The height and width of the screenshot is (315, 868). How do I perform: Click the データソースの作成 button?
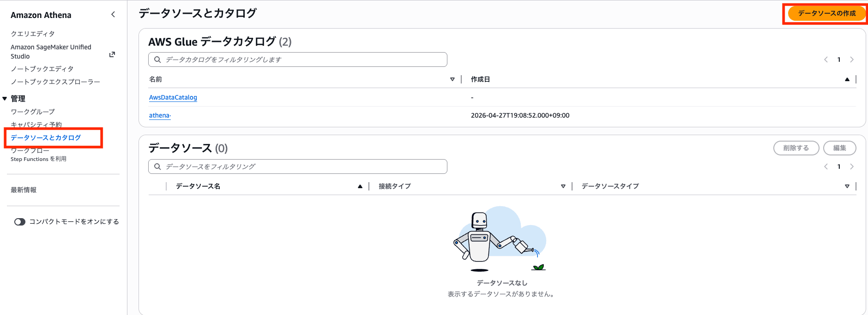click(x=826, y=13)
